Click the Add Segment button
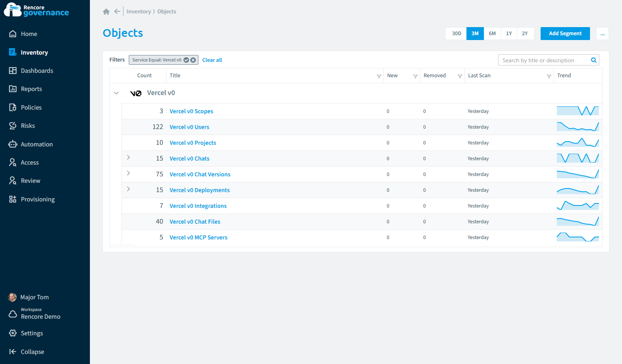622x364 pixels. coord(565,34)
